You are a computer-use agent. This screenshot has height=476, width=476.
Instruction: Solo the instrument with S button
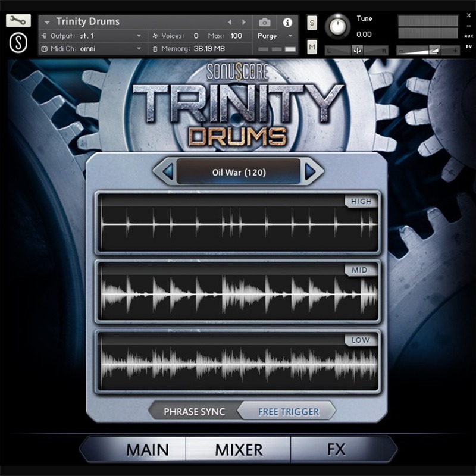(x=312, y=23)
